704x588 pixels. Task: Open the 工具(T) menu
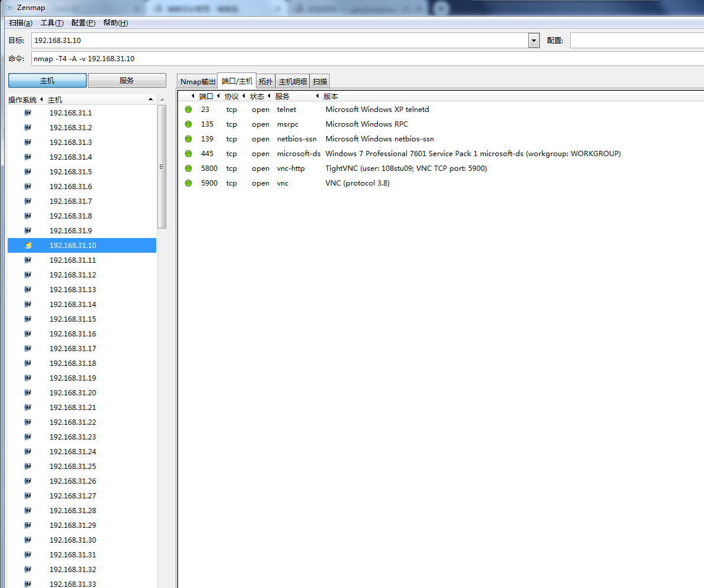coord(52,23)
